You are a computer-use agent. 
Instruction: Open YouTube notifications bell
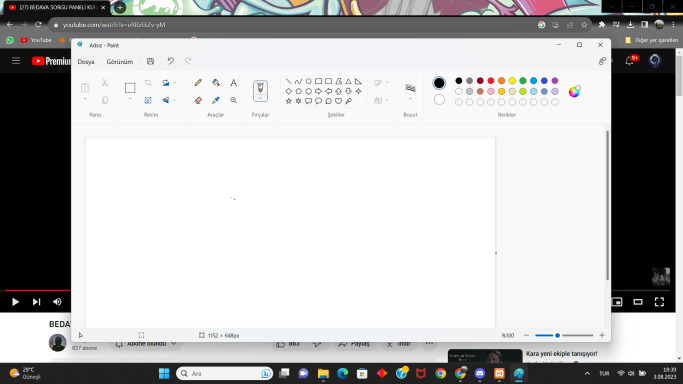629,61
